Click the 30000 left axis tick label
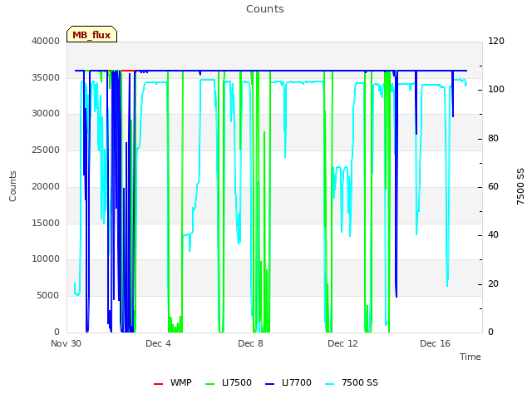The image size is (532, 399). coord(46,113)
